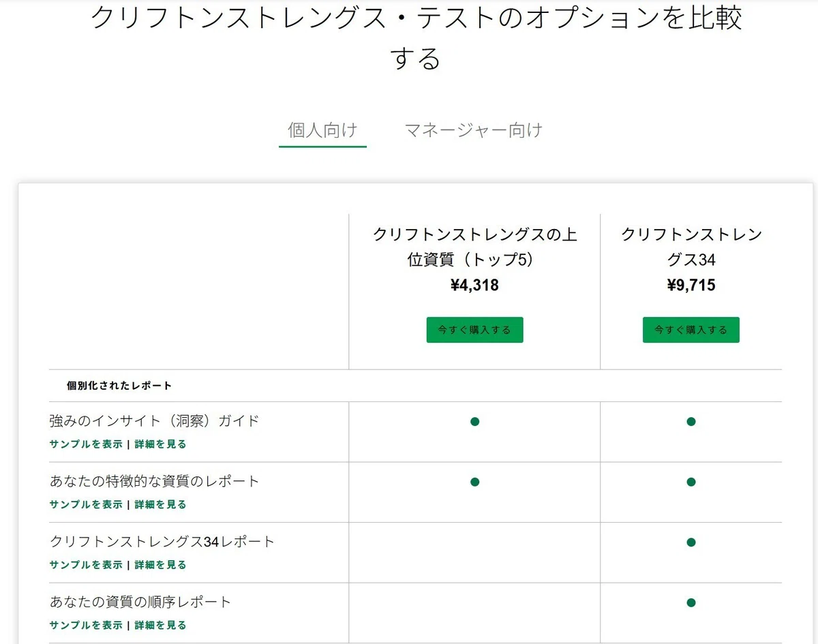Click the 個別化されたレポート section header
This screenshot has height=644, width=818.
[119, 386]
